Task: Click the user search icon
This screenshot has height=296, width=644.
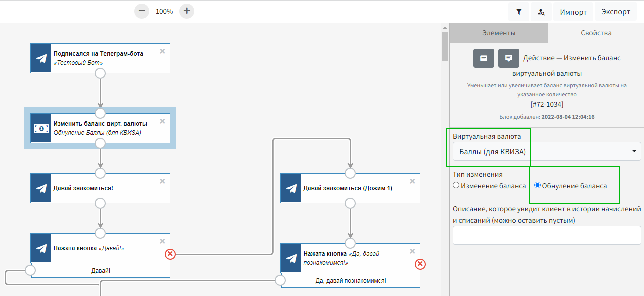Action: 541,12
